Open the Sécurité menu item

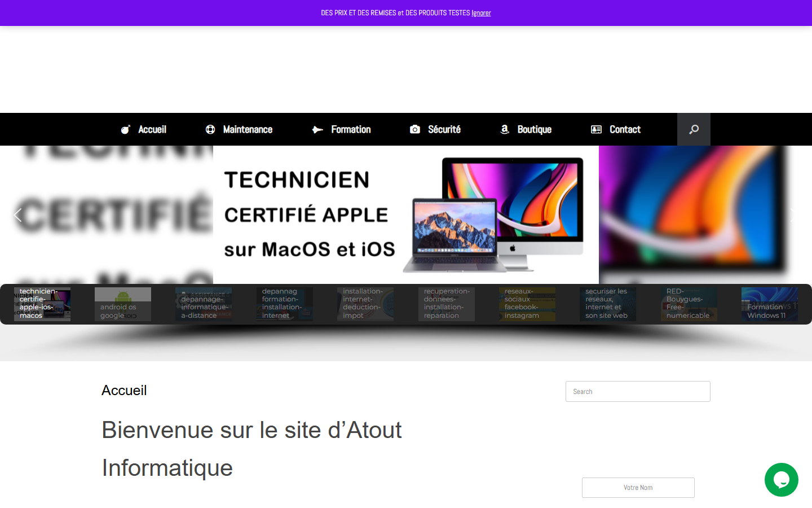tap(444, 129)
